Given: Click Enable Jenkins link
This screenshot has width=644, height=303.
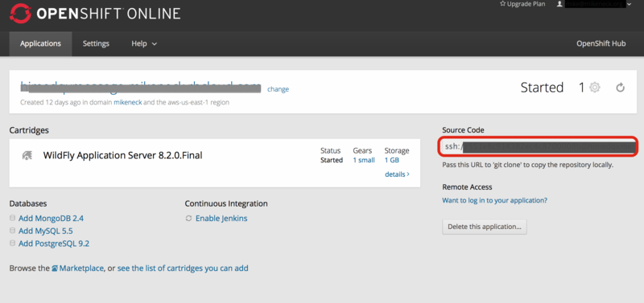Looking at the screenshot, I should [x=221, y=218].
